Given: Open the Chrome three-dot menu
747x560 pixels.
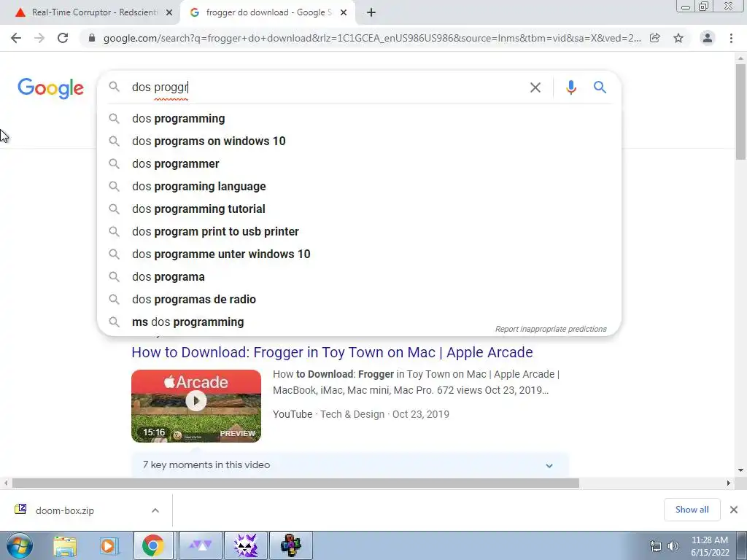Looking at the screenshot, I should [x=731, y=38].
